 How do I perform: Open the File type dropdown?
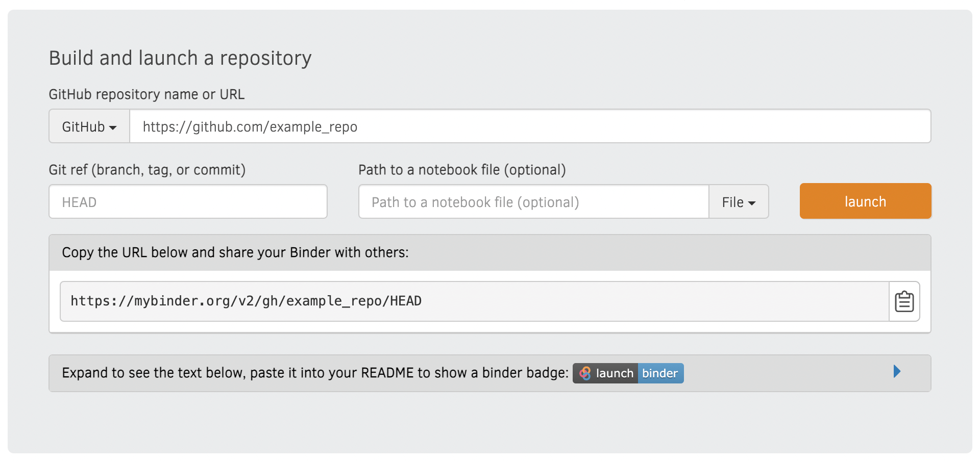pos(739,202)
